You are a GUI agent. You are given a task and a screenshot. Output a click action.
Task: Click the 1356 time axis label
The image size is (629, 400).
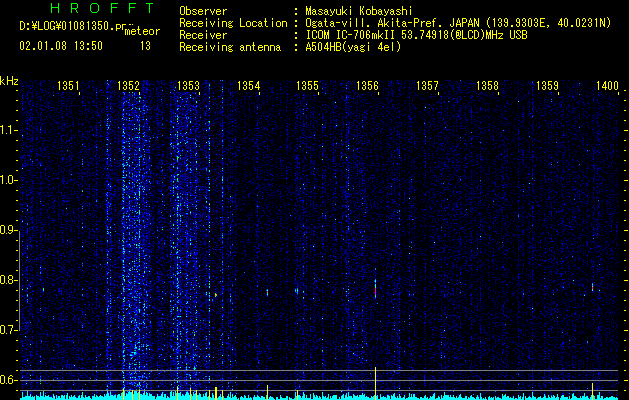click(367, 86)
